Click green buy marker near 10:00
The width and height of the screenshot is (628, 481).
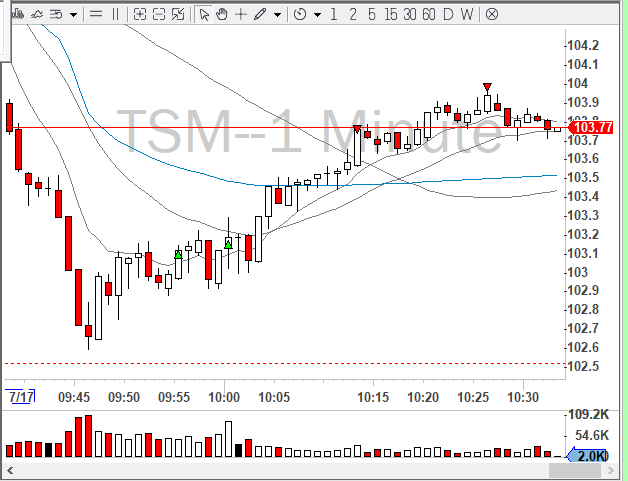[x=228, y=244]
